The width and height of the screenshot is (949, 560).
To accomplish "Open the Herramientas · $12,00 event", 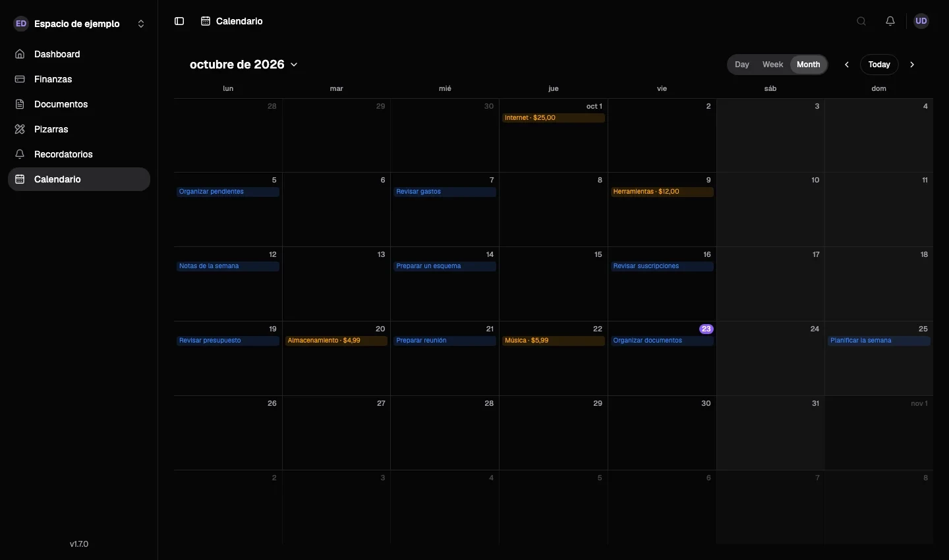I will [662, 192].
